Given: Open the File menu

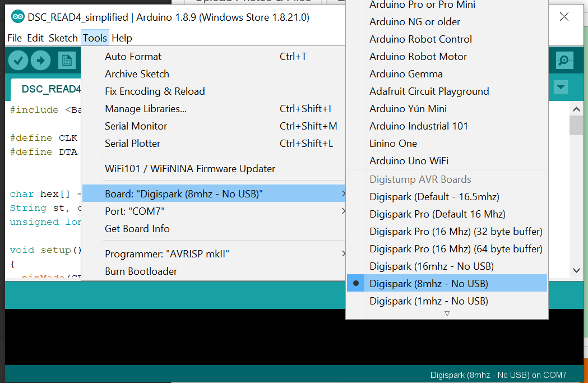Looking at the screenshot, I should point(15,38).
